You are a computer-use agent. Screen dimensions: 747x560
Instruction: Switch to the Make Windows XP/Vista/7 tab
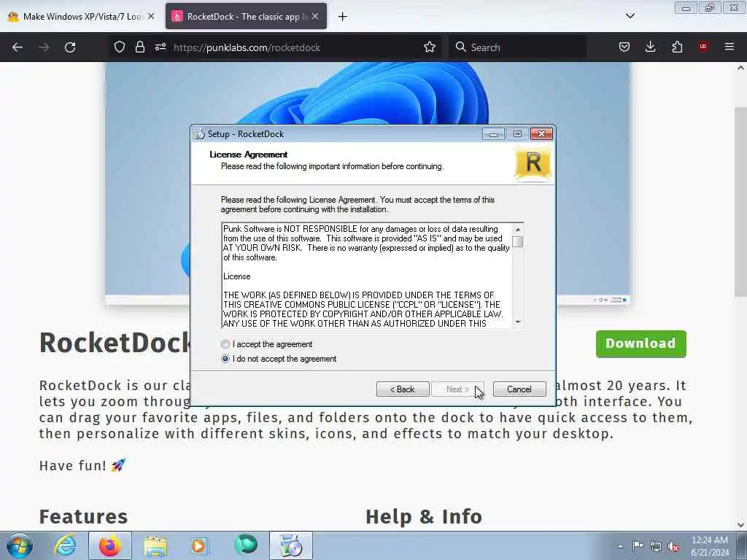pyautogui.click(x=82, y=16)
